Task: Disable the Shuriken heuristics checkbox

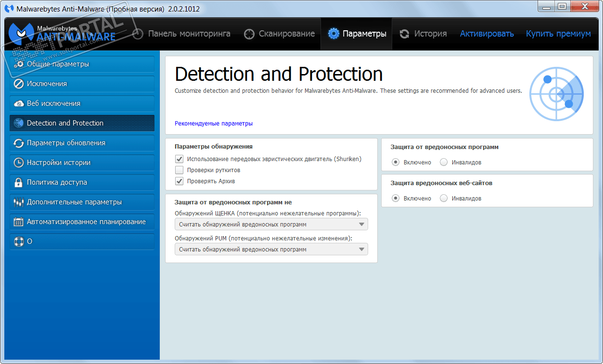Action: (179, 159)
